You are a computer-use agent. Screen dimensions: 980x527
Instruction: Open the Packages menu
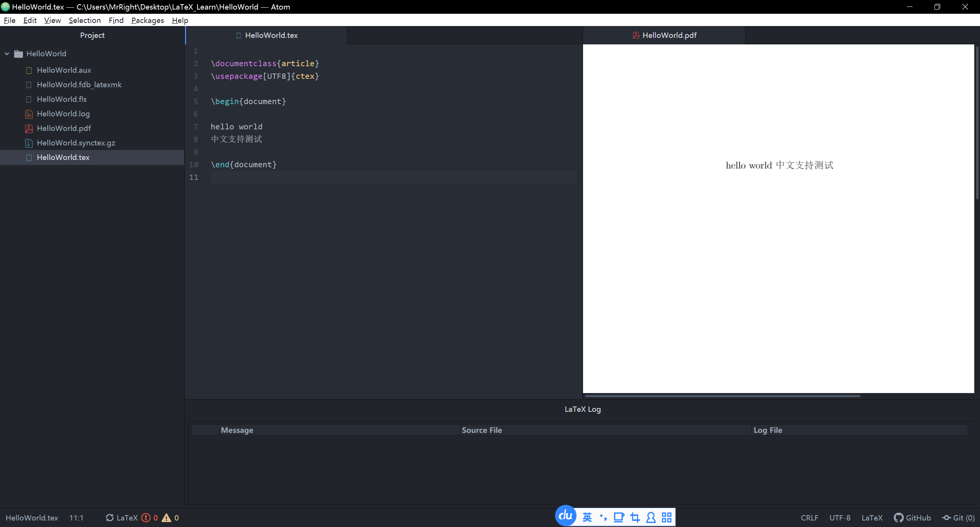point(147,20)
